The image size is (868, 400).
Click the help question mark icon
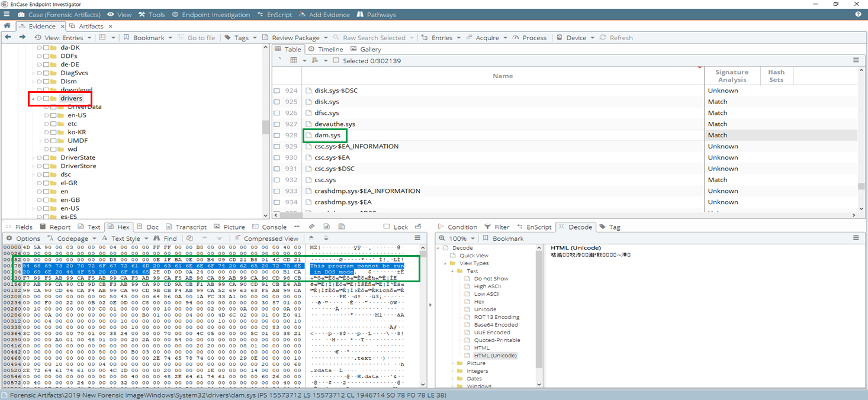coord(859,14)
